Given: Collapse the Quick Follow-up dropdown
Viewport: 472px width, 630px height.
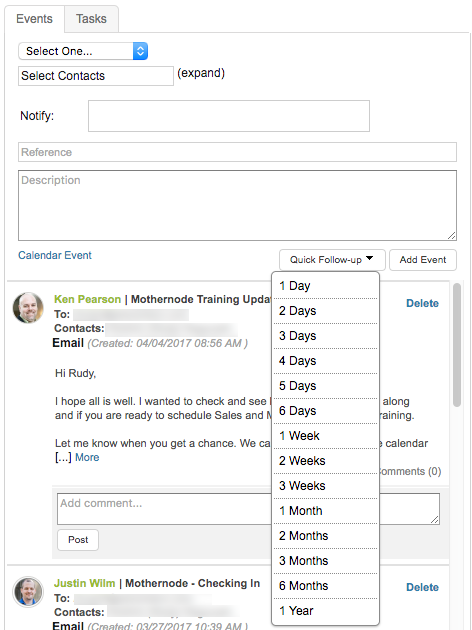Looking at the screenshot, I should [332, 260].
